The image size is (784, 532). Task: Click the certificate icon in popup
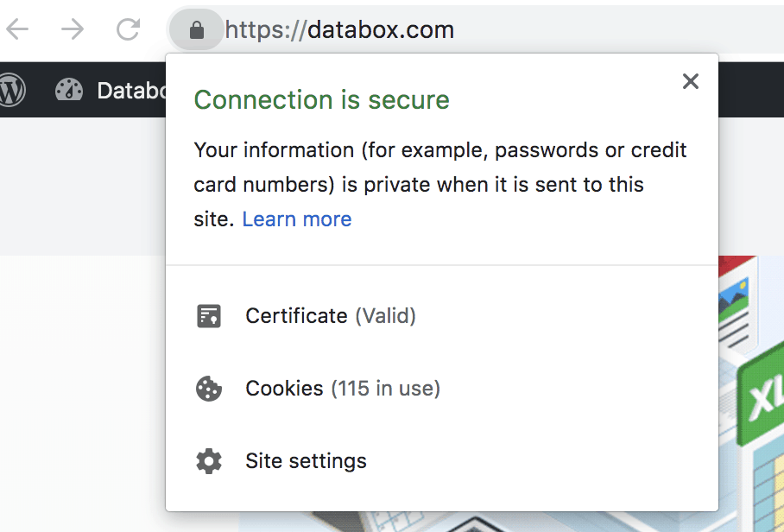tap(209, 316)
